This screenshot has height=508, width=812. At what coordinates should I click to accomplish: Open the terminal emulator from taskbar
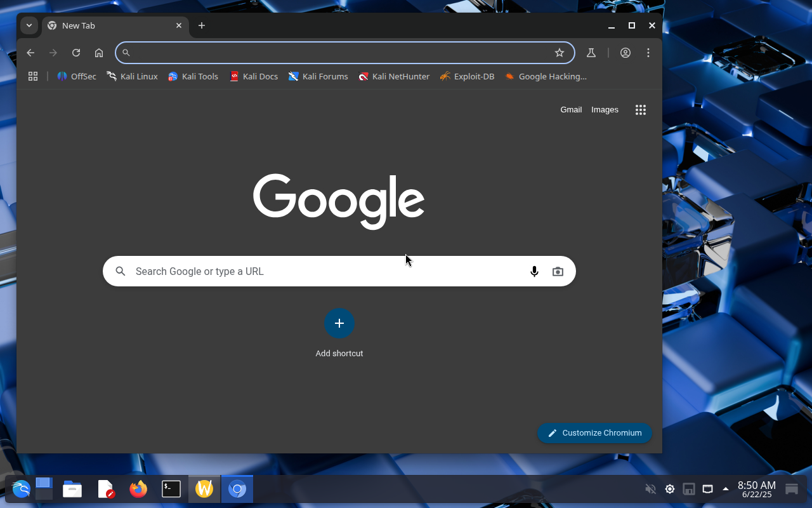(x=171, y=489)
